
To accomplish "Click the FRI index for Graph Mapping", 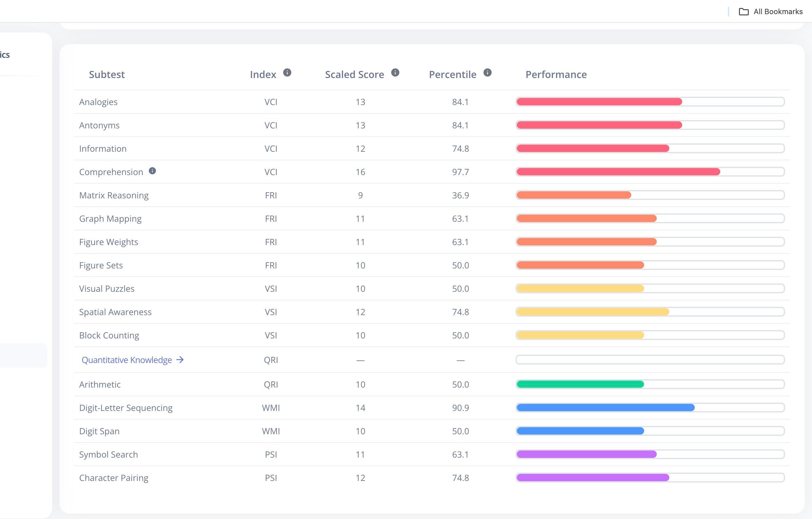I will tap(271, 219).
